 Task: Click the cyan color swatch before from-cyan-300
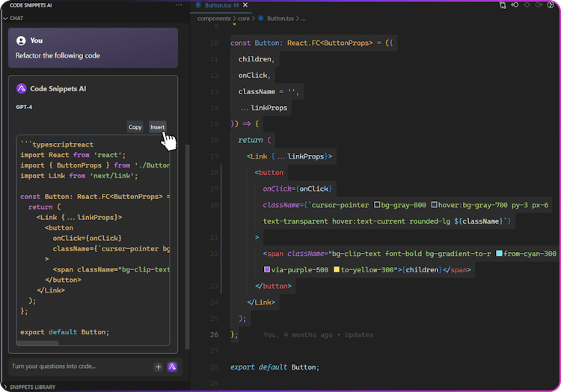(499, 254)
